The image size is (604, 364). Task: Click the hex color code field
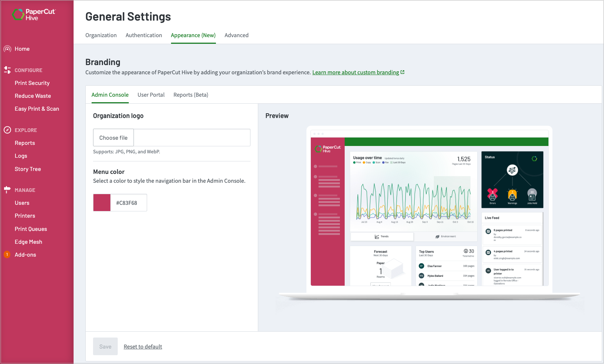pyautogui.click(x=128, y=203)
